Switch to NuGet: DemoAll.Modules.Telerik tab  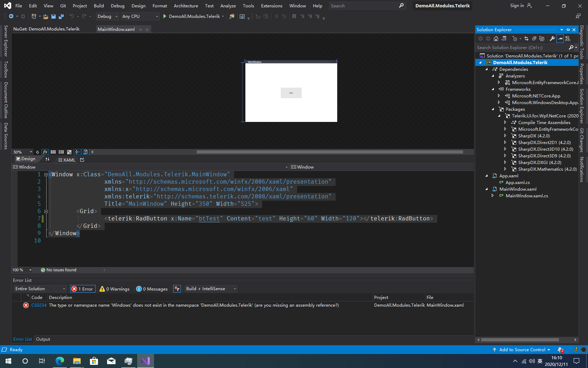click(47, 29)
